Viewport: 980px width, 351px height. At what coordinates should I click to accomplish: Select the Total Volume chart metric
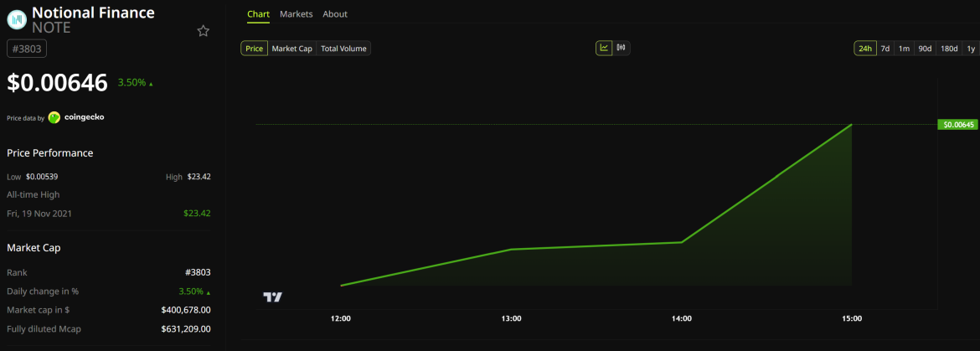tap(343, 48)
